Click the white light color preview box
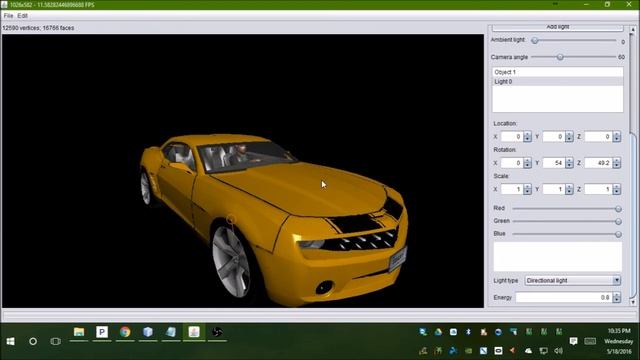640x360 pixels. point(558,257)
